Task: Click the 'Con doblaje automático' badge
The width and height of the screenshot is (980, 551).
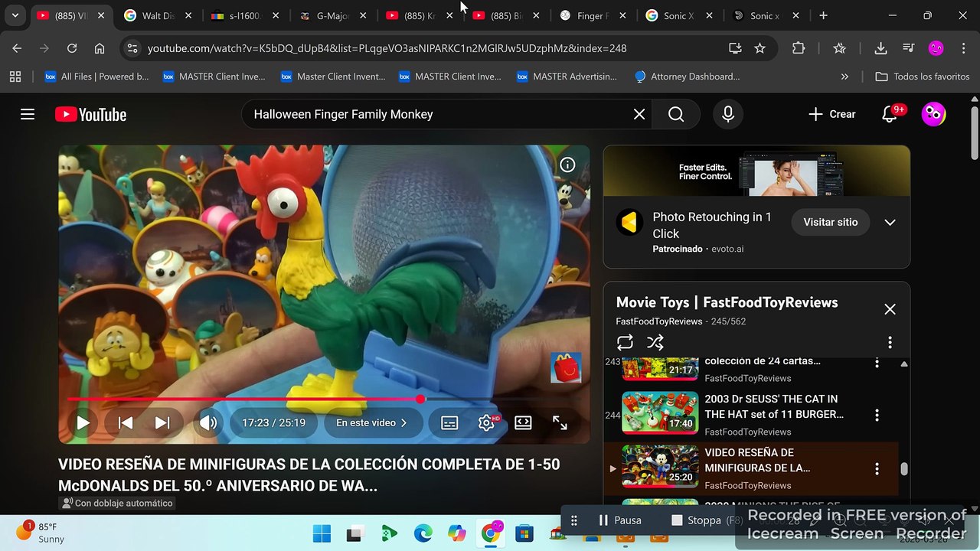Action: [x=117, y=503]
